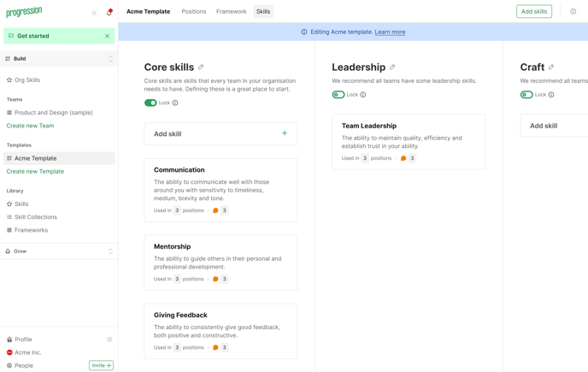This screenshot has height=372, width=588.
Task: Click the pencil icon beside Core skills
Action: click(x=201, y=68)
